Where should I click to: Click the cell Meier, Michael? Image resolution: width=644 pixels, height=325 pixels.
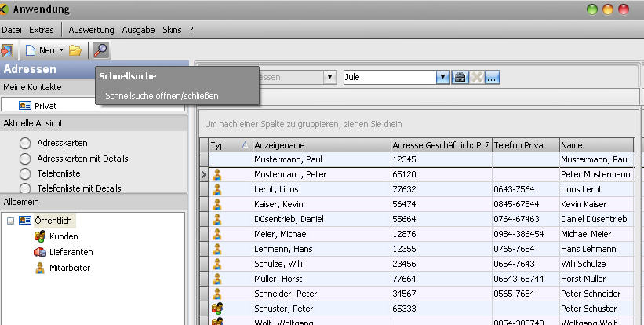[322, 234]
